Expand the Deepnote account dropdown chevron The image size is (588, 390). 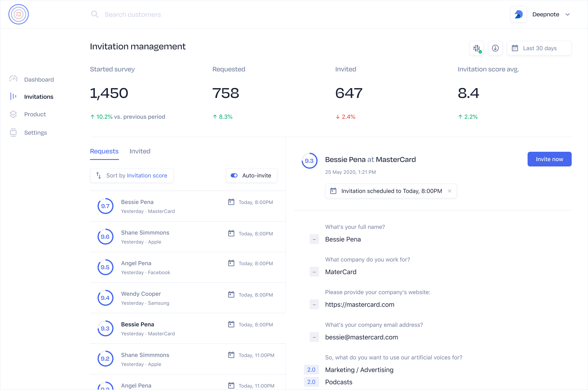tap(568, 14)
